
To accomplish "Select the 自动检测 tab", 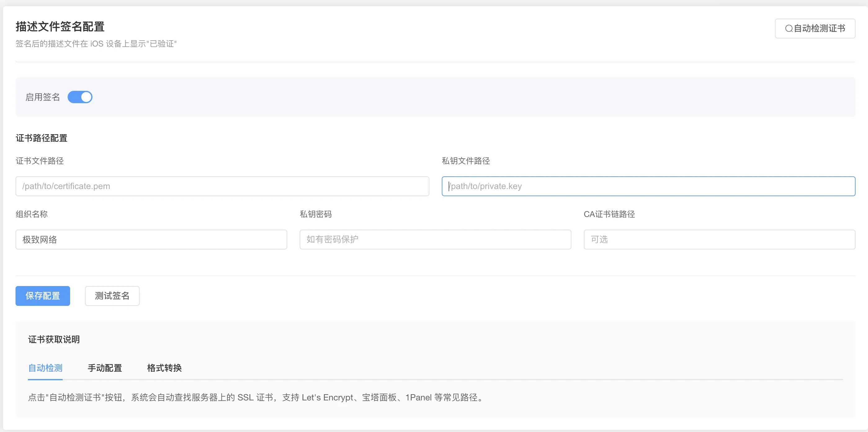I will (45, 368).
